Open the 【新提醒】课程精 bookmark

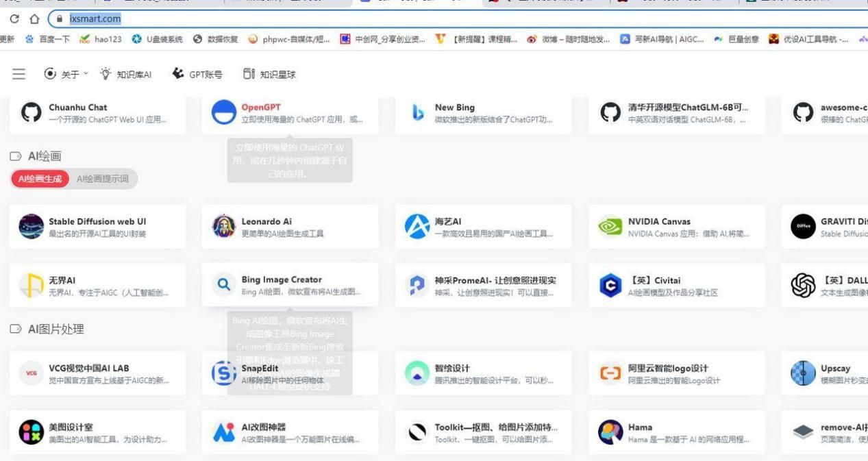[477, 39]
